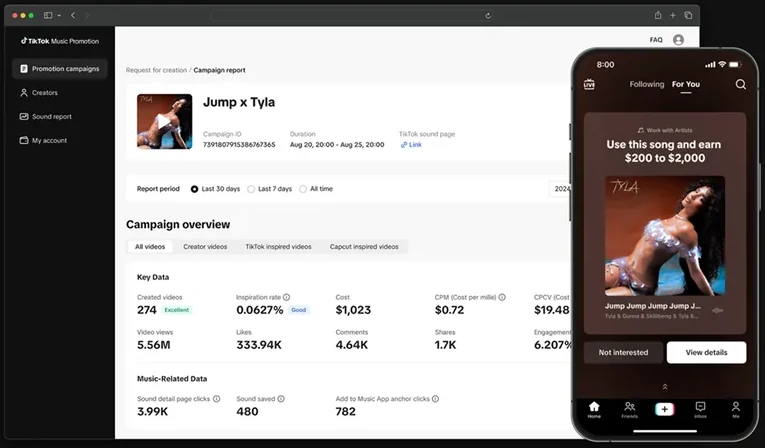Select All time report period
The height and width of the screenshot is (448, 765).
(316, 189)
